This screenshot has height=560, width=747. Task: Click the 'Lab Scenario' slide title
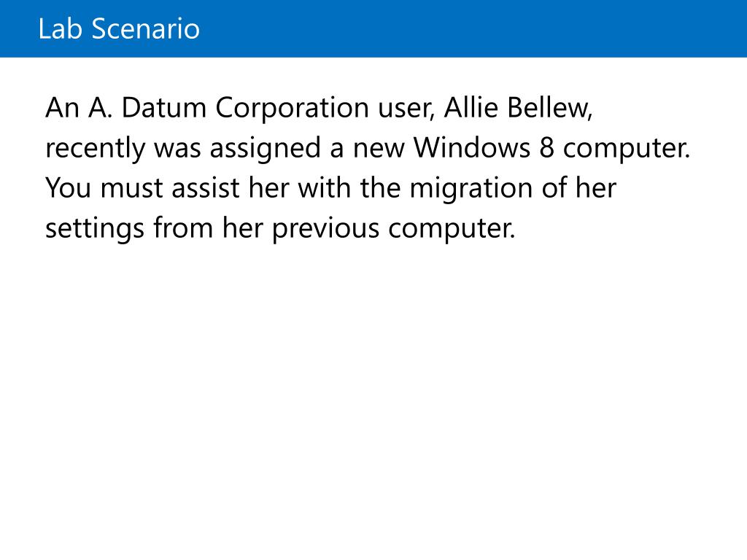(119, 28)
